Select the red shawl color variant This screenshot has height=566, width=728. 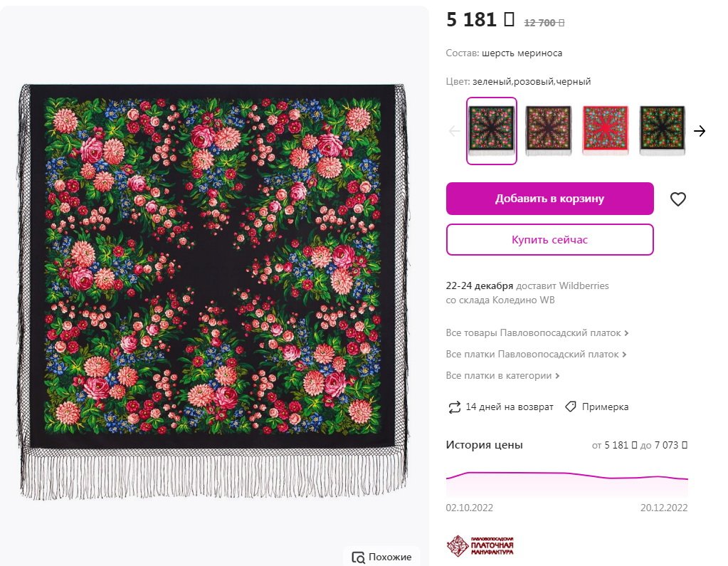605,130
